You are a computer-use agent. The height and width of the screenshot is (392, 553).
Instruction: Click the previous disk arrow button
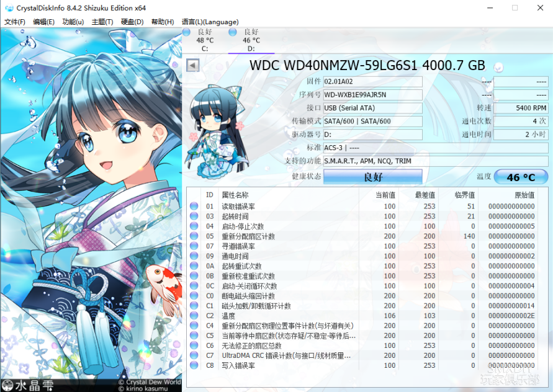pos(192,65)
